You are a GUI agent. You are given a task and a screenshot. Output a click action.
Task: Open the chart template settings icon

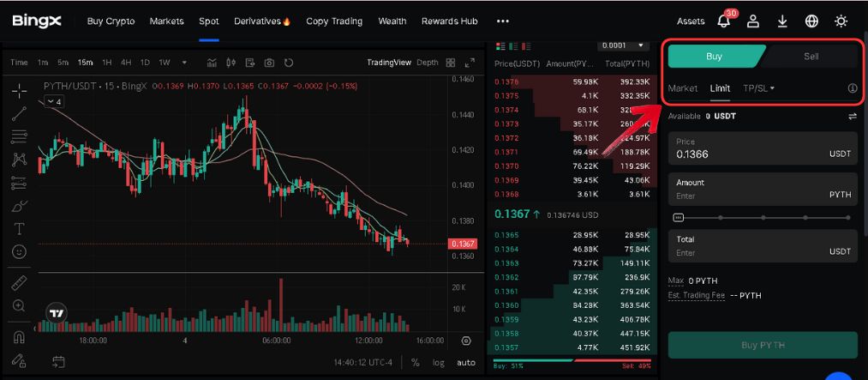[x=249, y=63]
